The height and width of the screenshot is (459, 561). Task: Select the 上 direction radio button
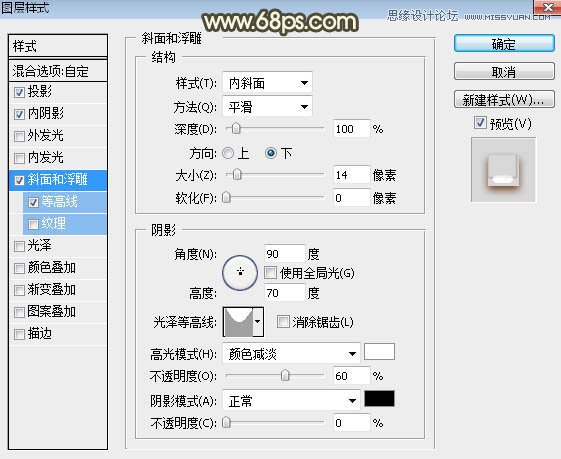(228, 153)
